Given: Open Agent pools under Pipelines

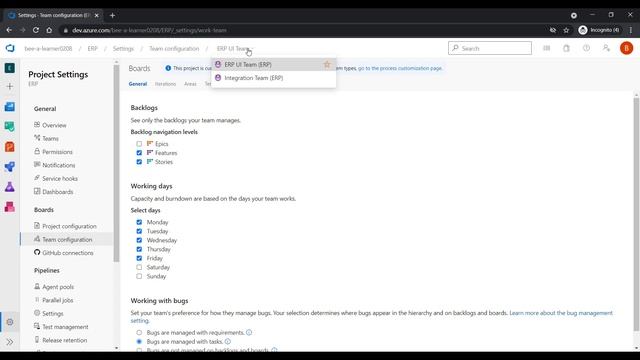Looking at the screenshot, I should click(x=58, y=287).
